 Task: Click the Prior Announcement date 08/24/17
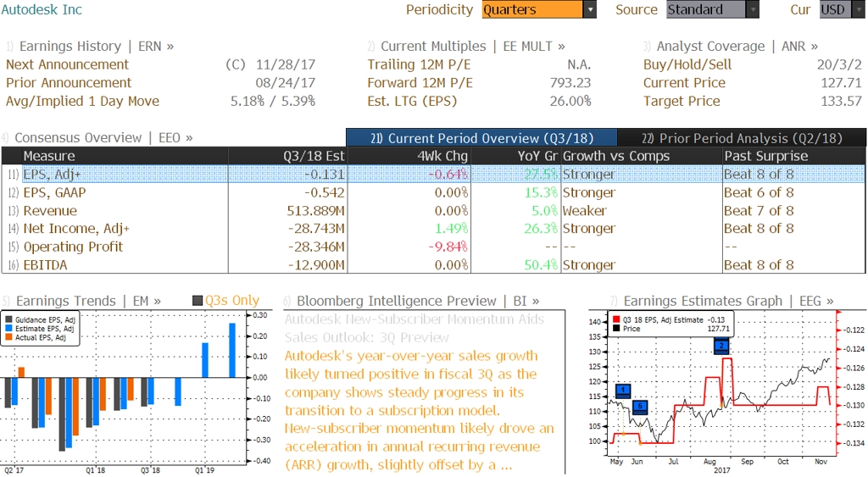[x=285, y=83]
